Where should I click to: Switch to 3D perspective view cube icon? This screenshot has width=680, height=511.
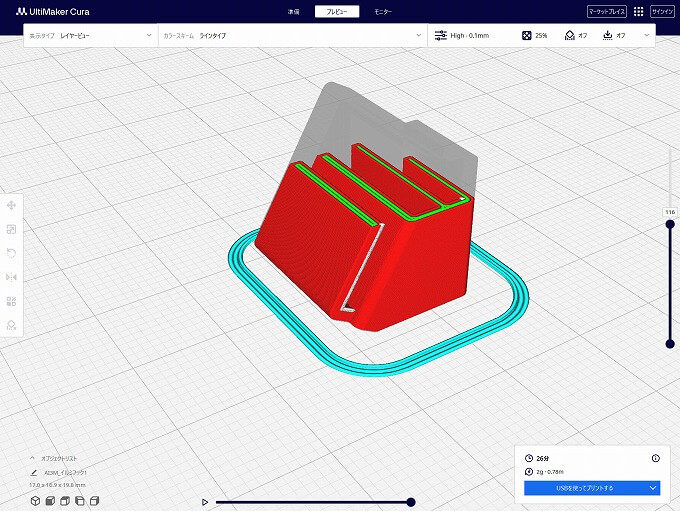(x=34, y=500)
